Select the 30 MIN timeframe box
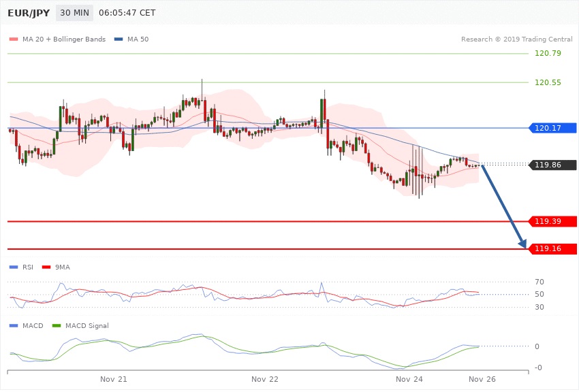This screenshot has width=579, height=392. (x=74, y=13)
